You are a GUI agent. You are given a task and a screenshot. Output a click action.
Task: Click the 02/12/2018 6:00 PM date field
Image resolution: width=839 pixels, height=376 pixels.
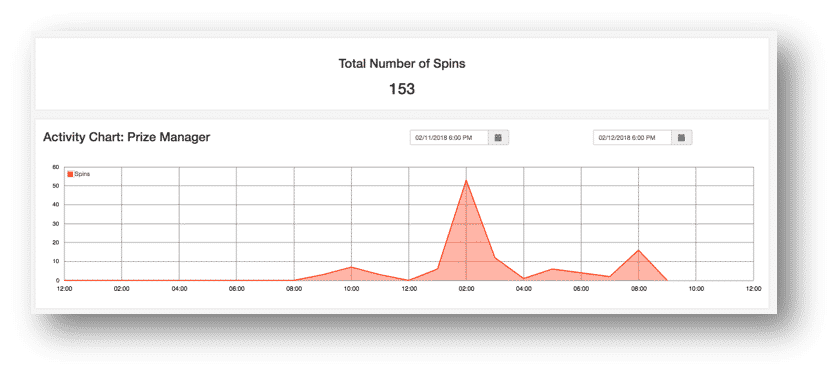click(x=632, y=137)
